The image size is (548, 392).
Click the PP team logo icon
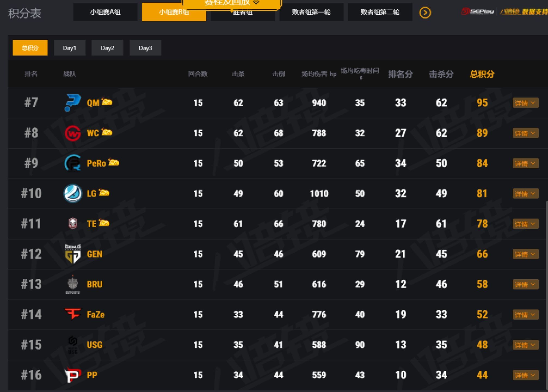72,375
